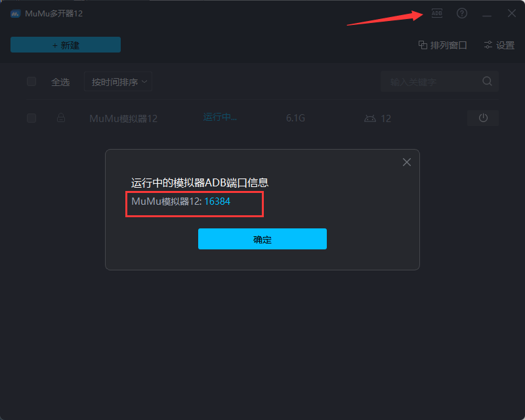Minimize the MuMu多开器12 window
The image size is (525, 420).
click(487, 14)
